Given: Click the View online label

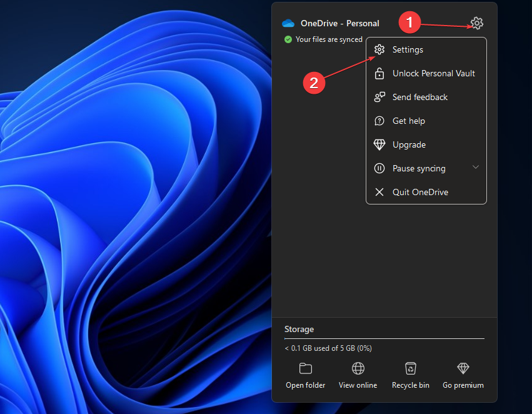Looking at the screenshot, I should coord(358,385).
